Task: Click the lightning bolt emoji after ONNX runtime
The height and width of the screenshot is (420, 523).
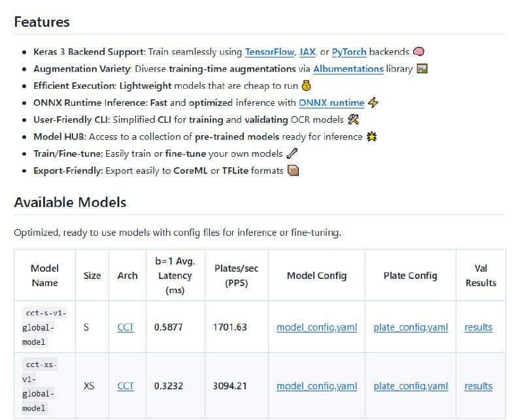Action: (x=373, y=103)
